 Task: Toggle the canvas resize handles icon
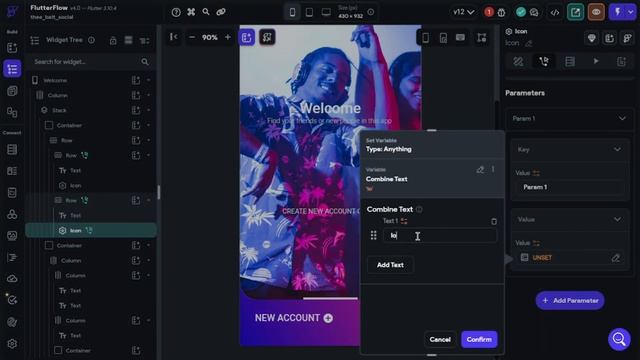[x=482, y=38]
